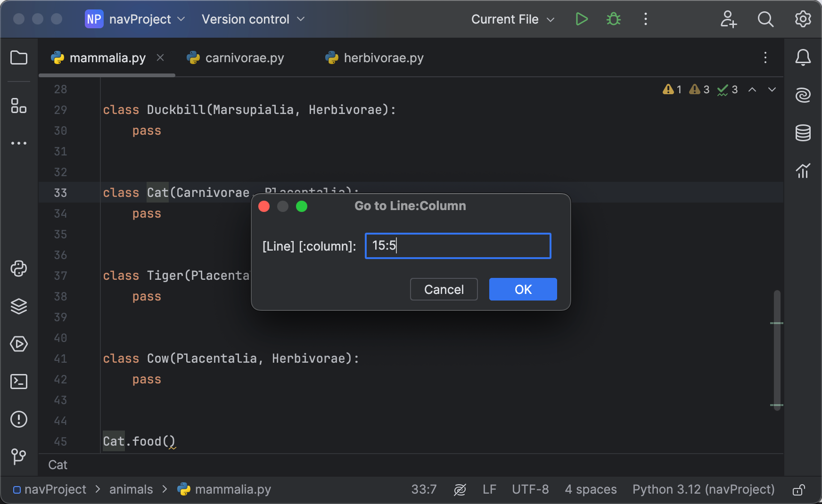Image resolution: width=822 pixels, height=504 pixels.
Task: Dismiss the dialog with Cancel
Action: coord(444,289)
